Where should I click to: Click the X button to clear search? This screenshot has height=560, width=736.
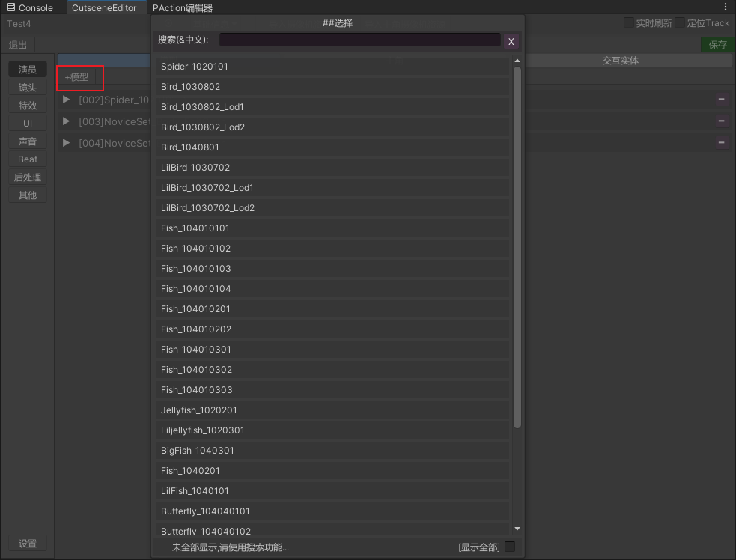click(x=511, y=41)
